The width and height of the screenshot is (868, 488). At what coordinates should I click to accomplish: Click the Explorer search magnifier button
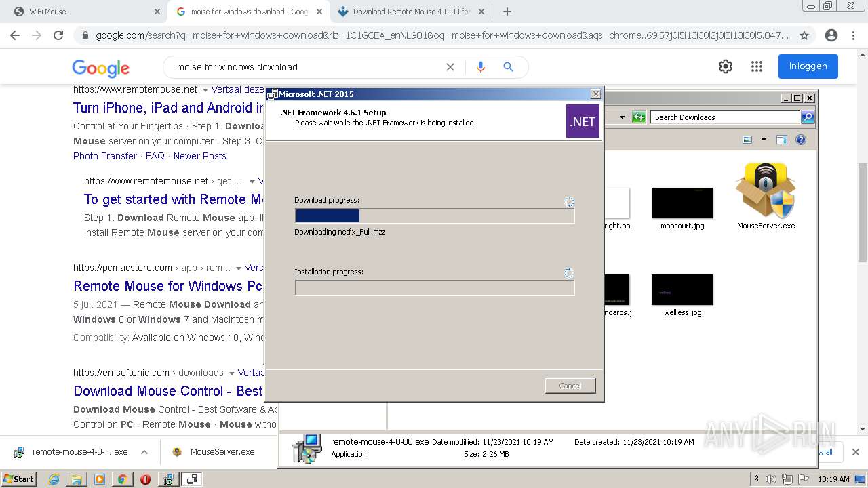pos(807,117)
